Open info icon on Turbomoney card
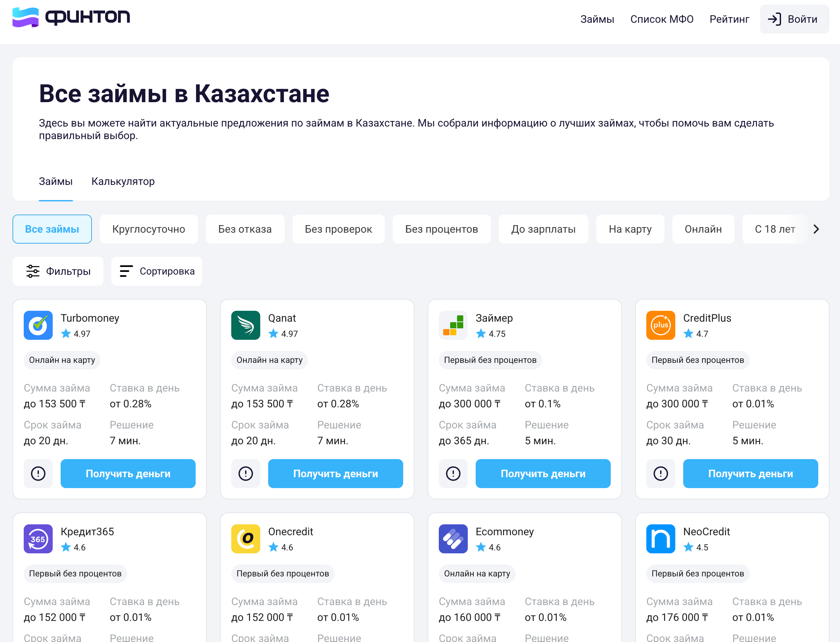Image resolution: width=840 pixels, height=642 pixels. click(38, 474)
